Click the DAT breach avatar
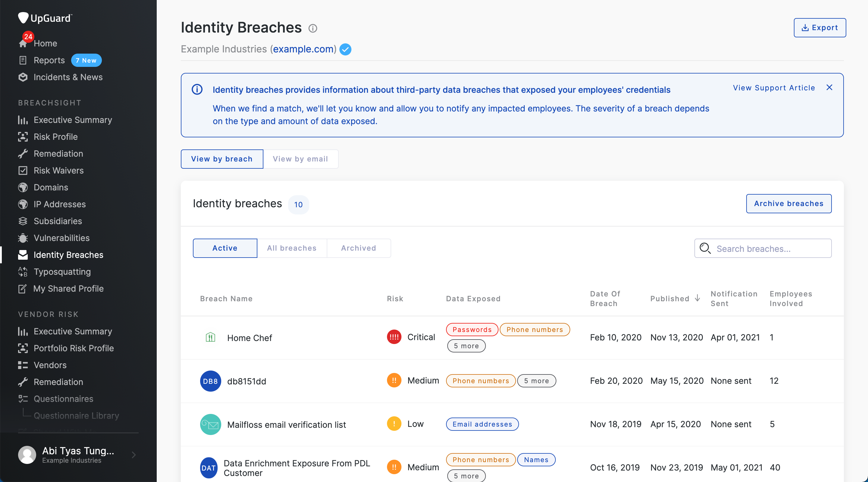The image size is (868, 482). click(209, 468)
